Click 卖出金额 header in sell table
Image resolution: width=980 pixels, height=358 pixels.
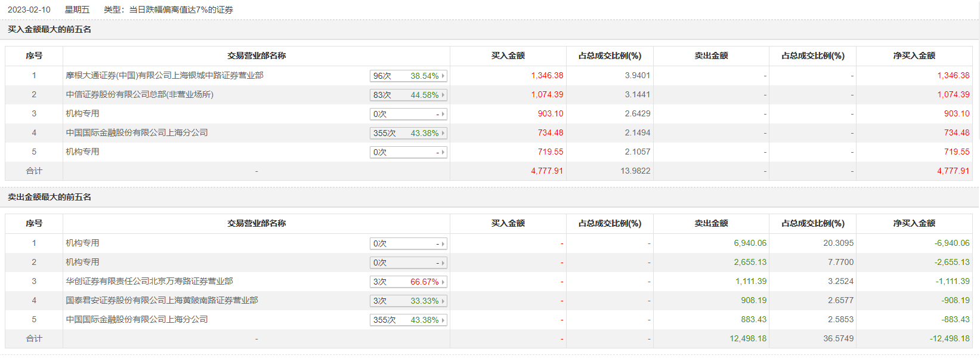711,224
